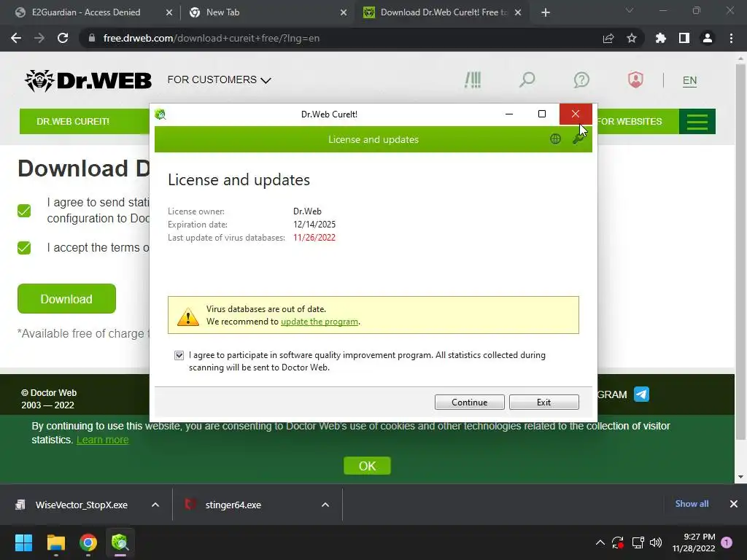
Task: Click Chrome icon in taskbar
Action: (88, 542)
